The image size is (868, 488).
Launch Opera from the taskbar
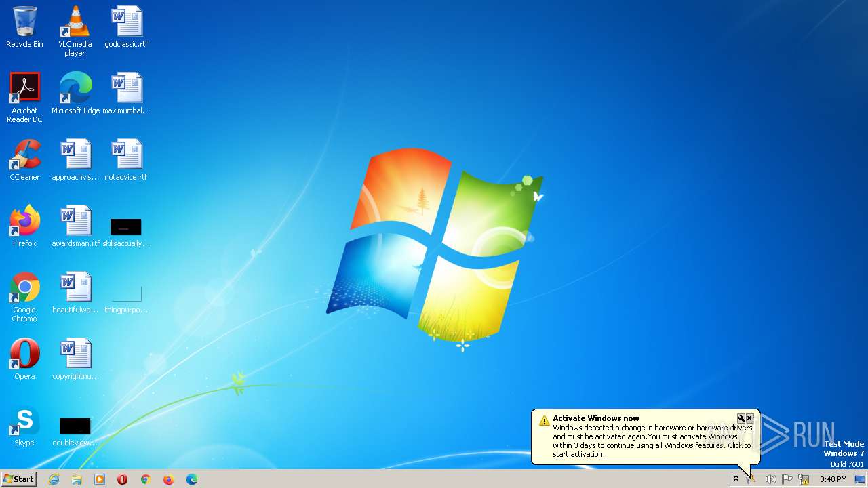point(123,479)
